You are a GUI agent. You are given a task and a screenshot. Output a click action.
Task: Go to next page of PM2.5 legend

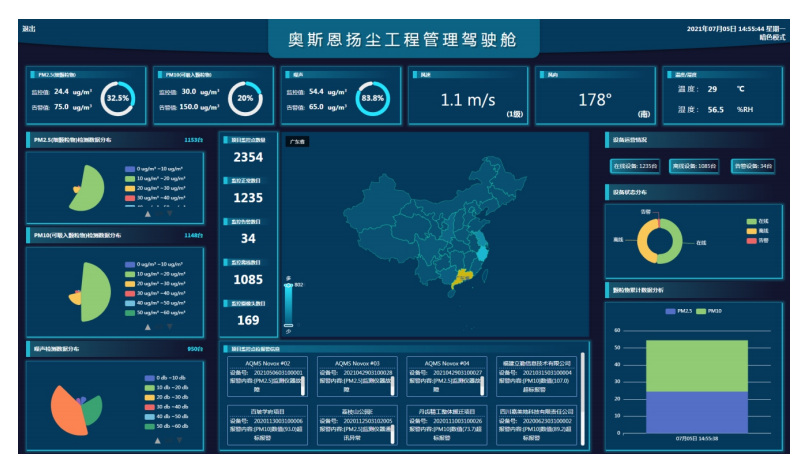point(168,213)
